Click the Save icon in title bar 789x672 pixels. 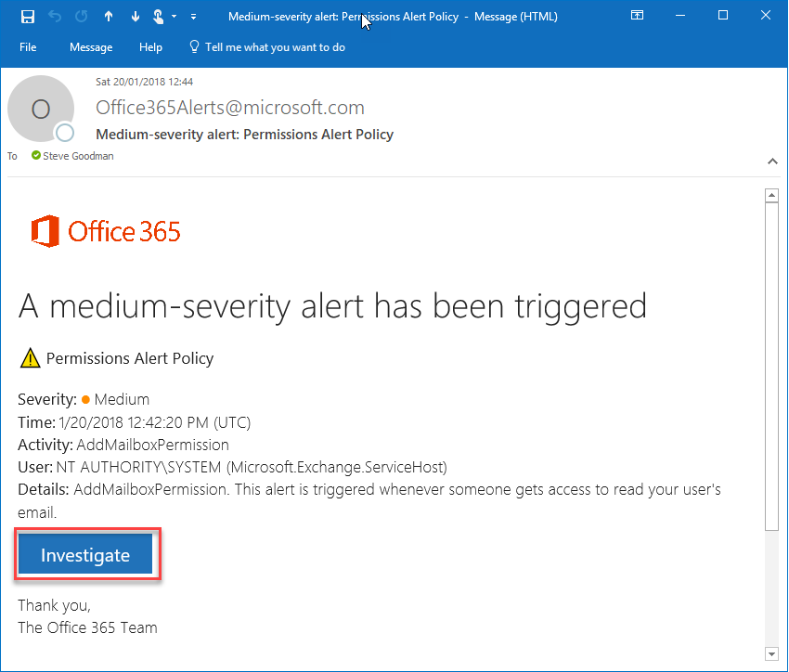point(28,16)
